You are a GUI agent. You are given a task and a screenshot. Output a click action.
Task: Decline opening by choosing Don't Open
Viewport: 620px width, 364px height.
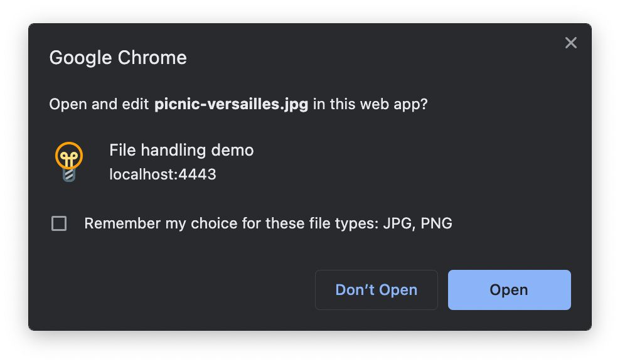click(376, 289)
